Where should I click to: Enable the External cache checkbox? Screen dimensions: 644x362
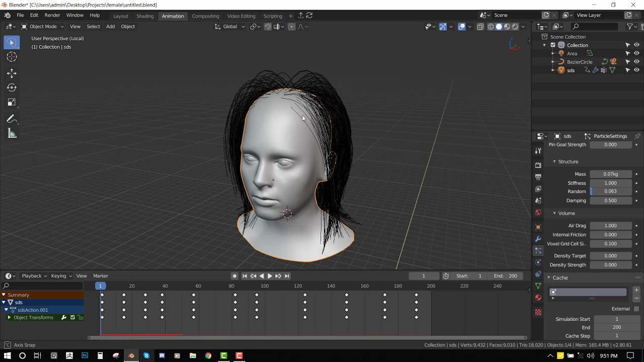pyautogui.click(x=636, y=309)
